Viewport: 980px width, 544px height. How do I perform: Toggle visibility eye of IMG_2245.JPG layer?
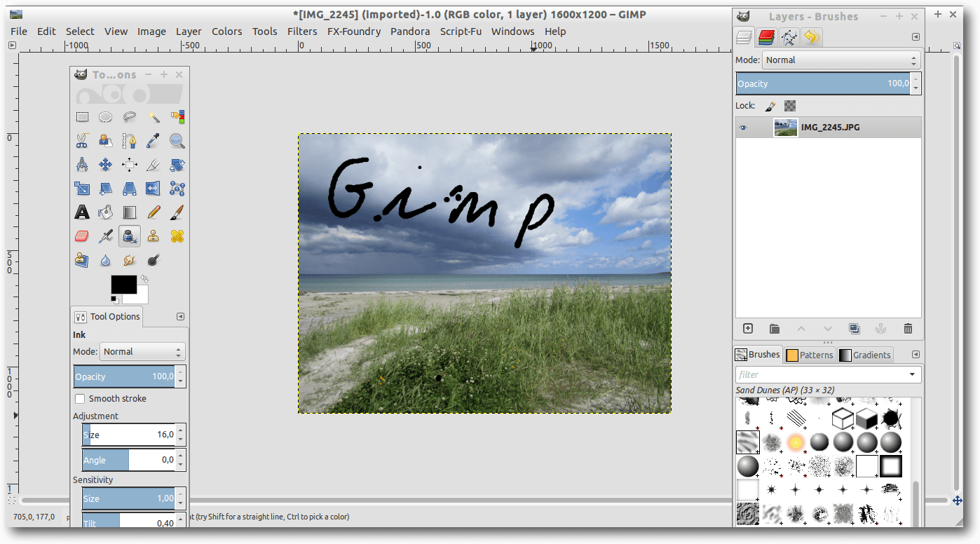[744, 128]
